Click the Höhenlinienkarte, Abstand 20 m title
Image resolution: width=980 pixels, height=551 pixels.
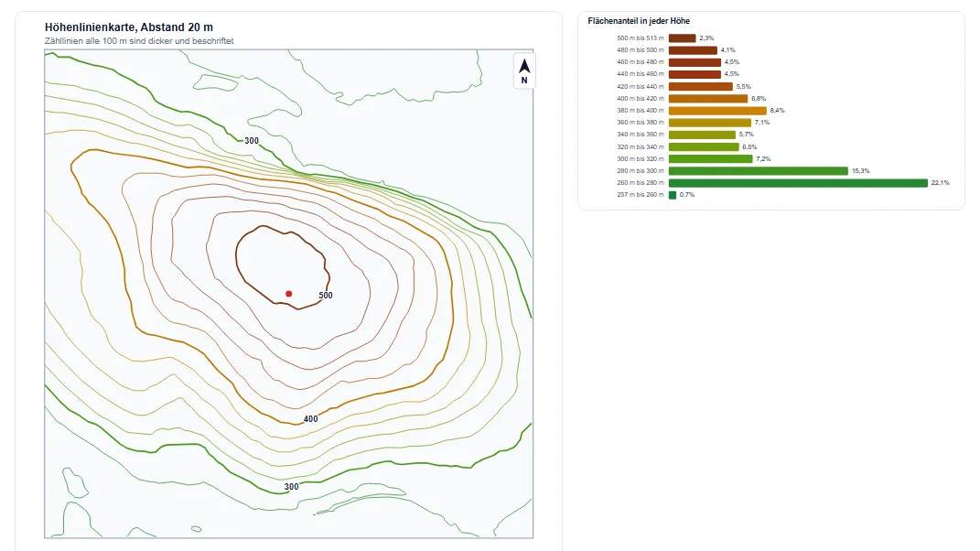[x=129, y=27]
